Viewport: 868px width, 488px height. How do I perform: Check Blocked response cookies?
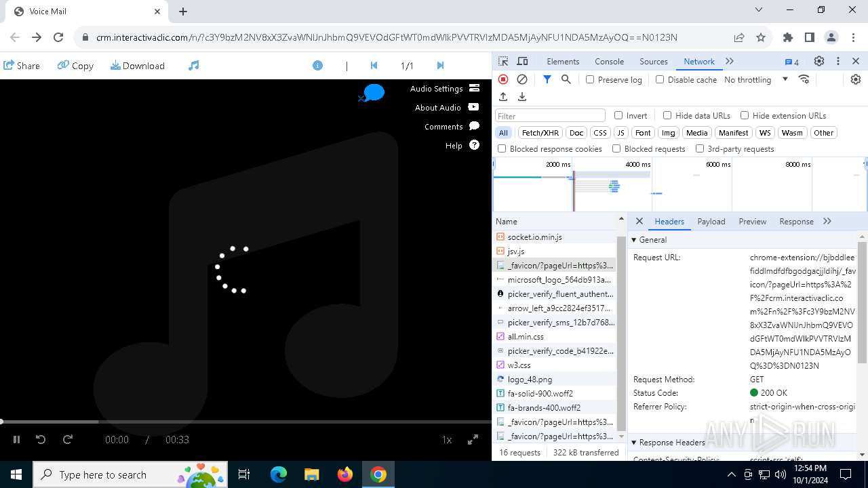point(502,149)
